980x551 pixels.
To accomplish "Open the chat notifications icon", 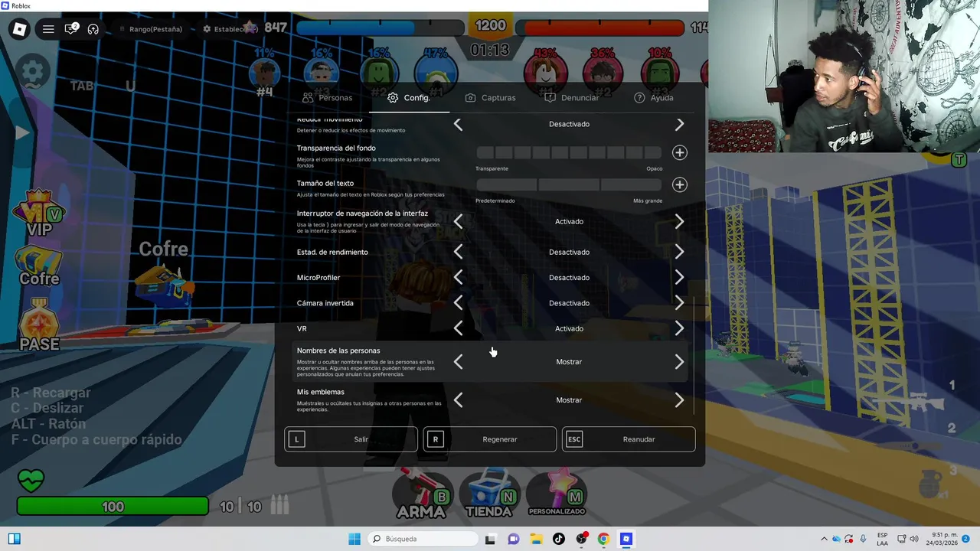I will (71, 29).
